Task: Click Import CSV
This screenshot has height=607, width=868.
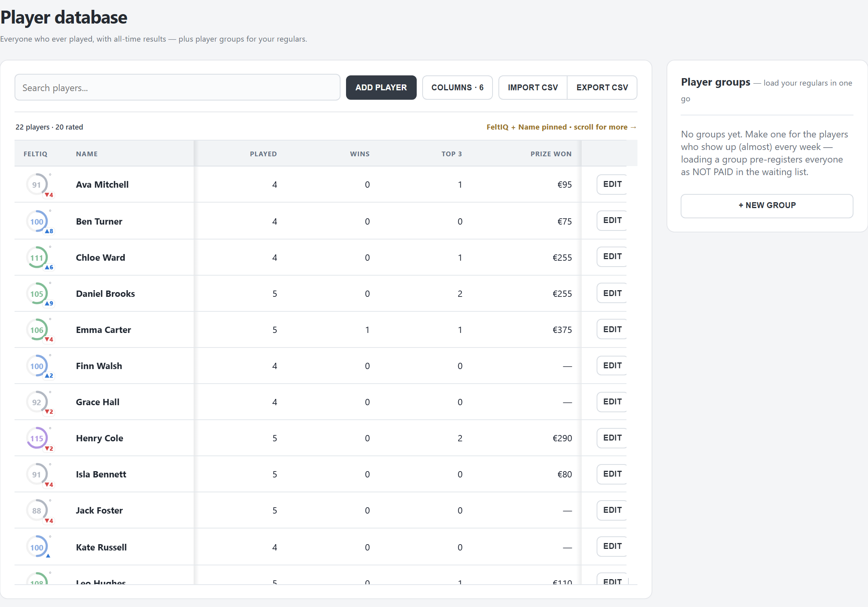Action: 533,88
